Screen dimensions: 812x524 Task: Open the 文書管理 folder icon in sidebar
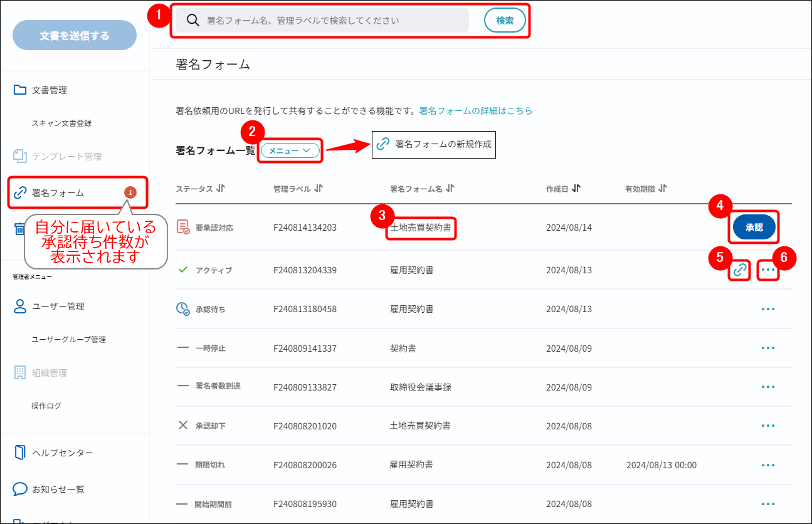click(x=19, y=90)
